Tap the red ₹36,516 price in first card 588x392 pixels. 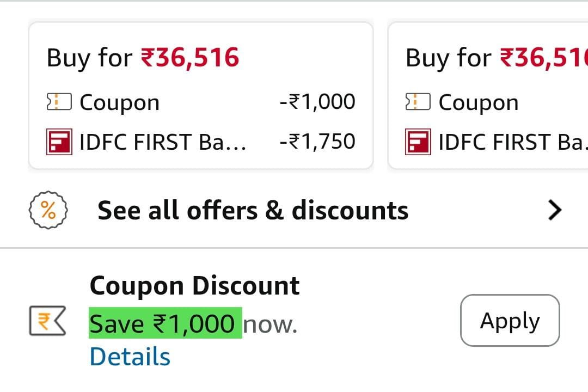[190, 58]
